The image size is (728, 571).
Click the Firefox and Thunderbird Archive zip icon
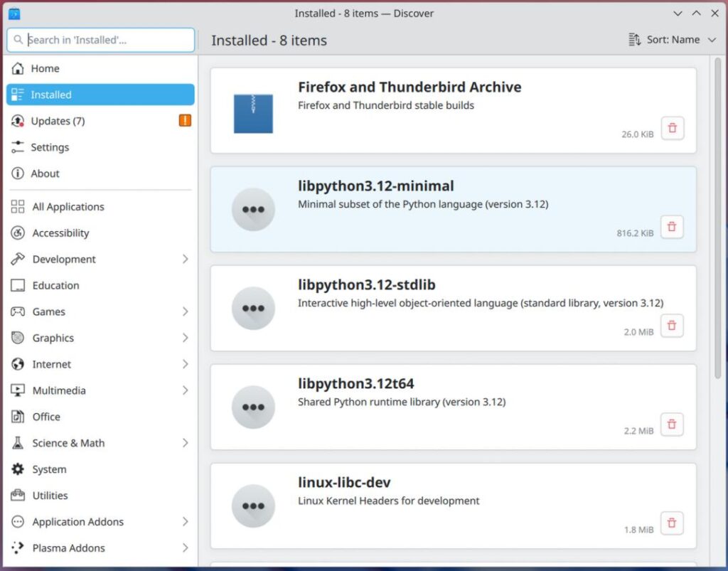point(253,114)
